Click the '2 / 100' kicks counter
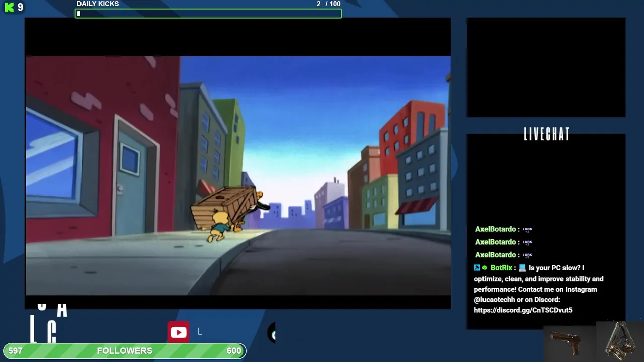Image resolution: width=644 pixels, height=362 pixels. tap(329, 4)
